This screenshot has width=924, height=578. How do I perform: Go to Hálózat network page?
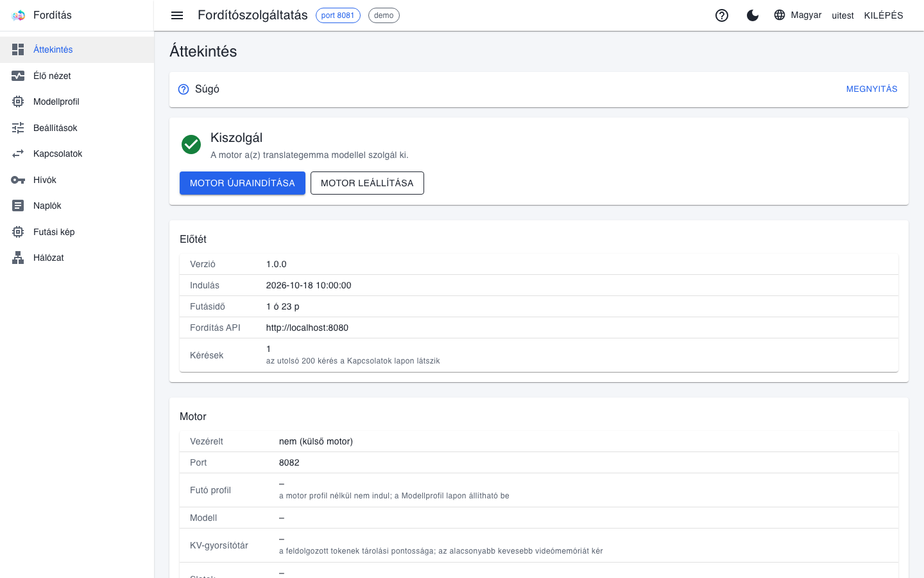coord(77,258)
